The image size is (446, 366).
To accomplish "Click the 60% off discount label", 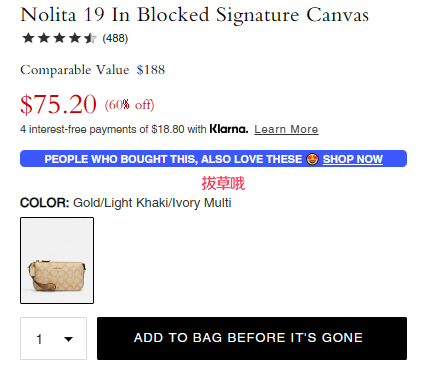I will (x=129, y=105).
